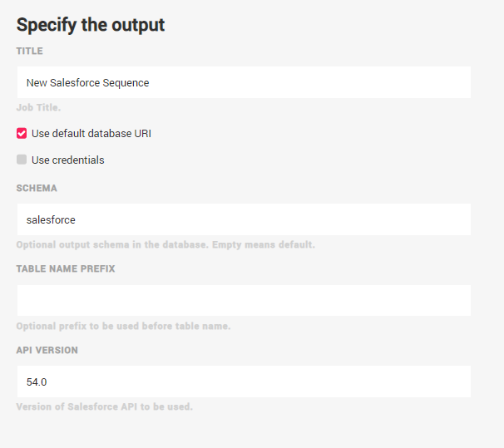
Task: Click the optional table prefix hint text
Action: click(123, 326)
